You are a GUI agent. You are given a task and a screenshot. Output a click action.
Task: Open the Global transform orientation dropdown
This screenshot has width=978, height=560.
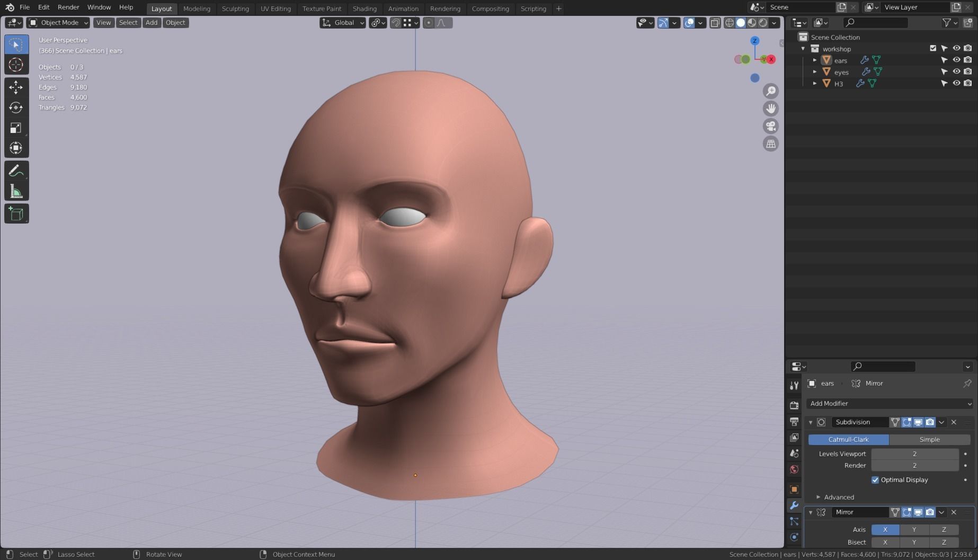343,23
